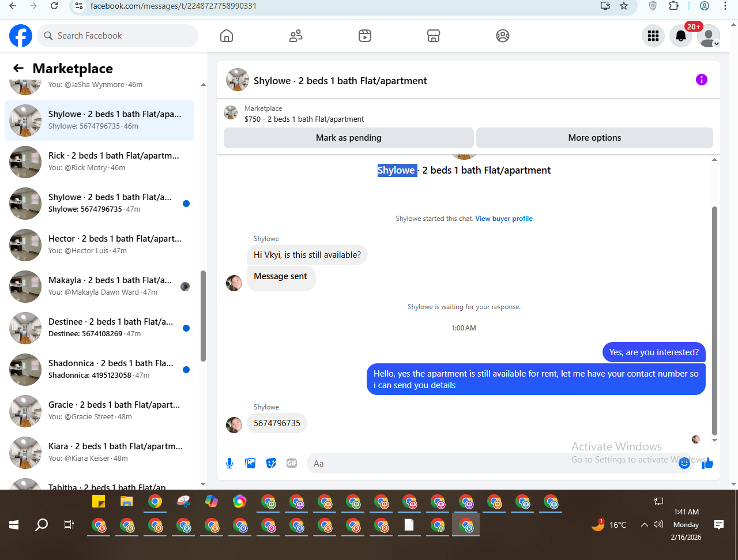This screenshot has width=738, height=560.
Task: Open the Windows notification center icon
Action: pyautogui.click(x=719, y=525)
